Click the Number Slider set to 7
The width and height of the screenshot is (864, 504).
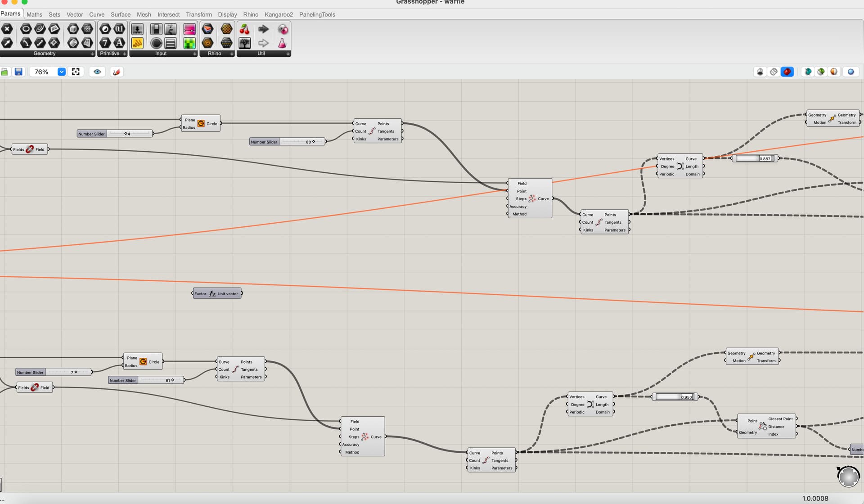(x=54, y=372)
